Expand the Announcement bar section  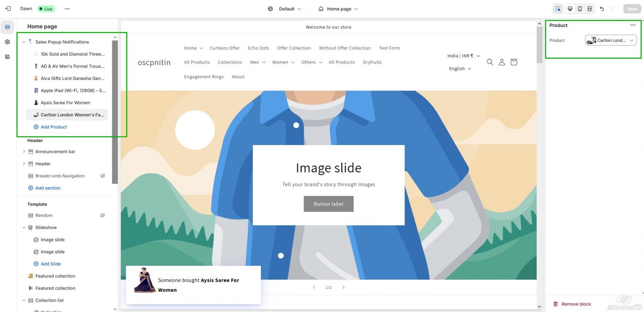[24, 151]
